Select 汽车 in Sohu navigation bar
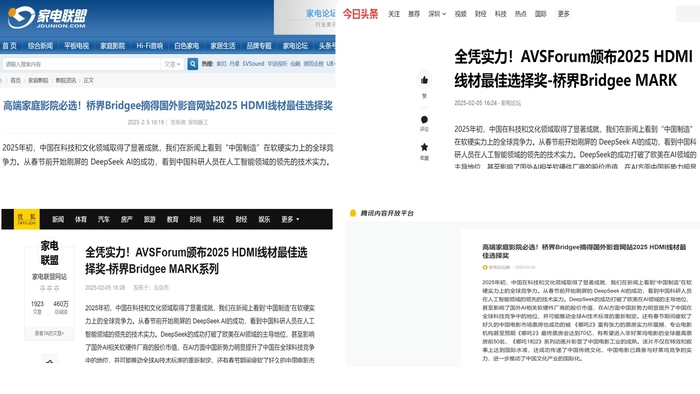The height and width of the screenshot is (394, 700). pyautogui.click(x=104, y=219)
